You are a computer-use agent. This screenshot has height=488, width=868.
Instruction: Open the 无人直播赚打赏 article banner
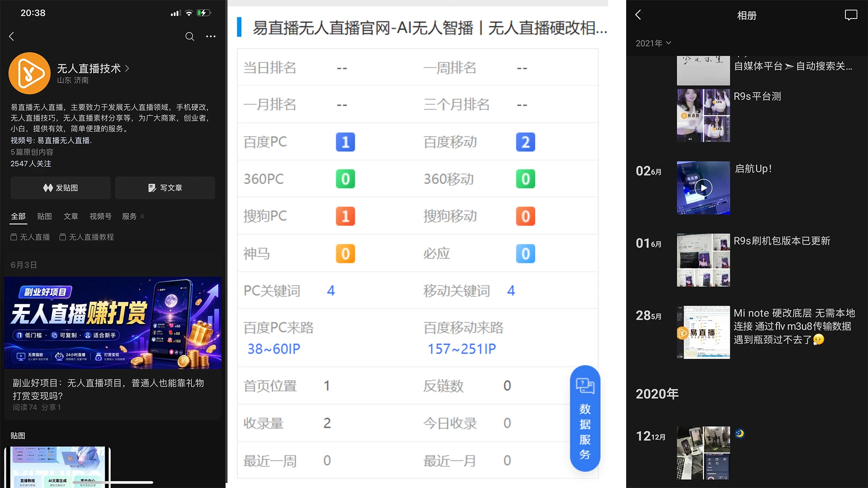point(113,323)
